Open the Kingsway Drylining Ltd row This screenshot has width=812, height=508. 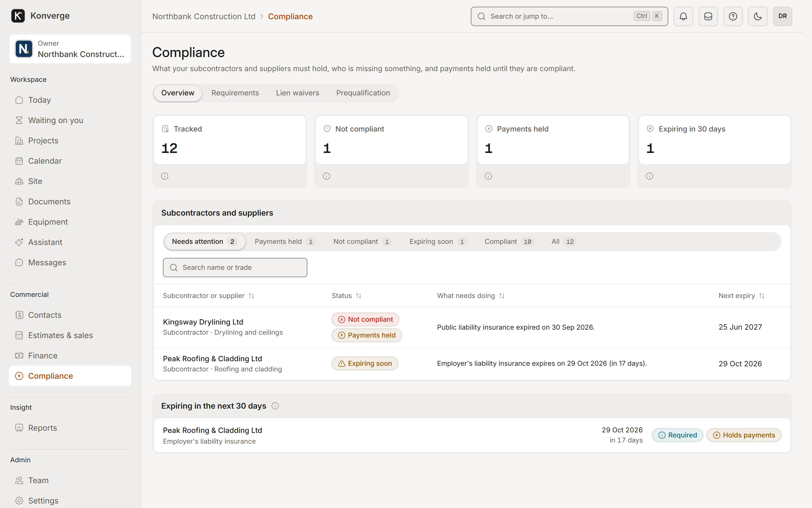click(472, 327)
